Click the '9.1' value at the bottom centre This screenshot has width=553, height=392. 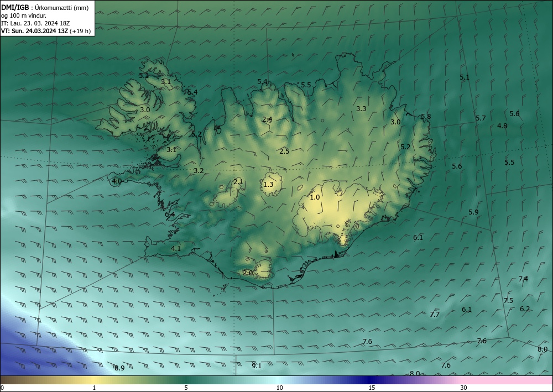(x=257, y=366)
